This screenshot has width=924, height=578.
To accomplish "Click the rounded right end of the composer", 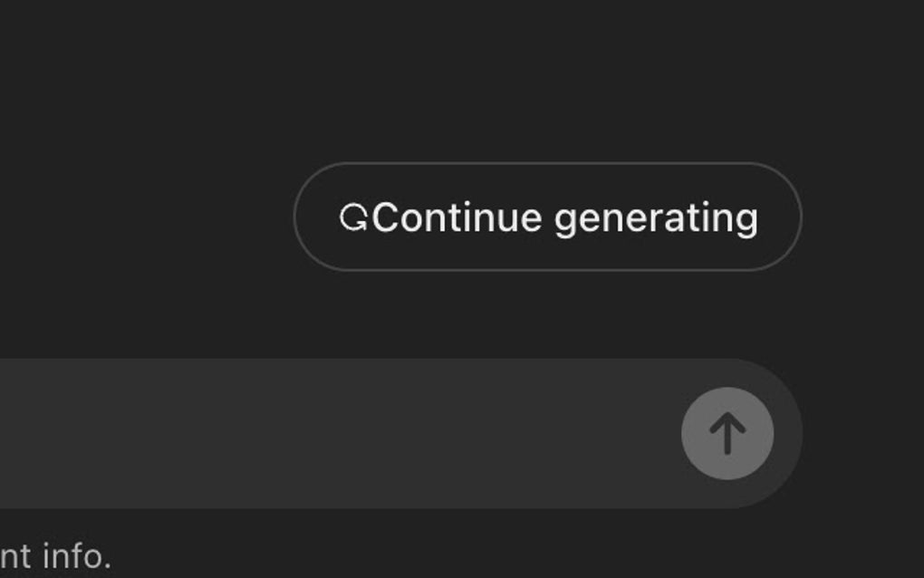I will [788, 433].
